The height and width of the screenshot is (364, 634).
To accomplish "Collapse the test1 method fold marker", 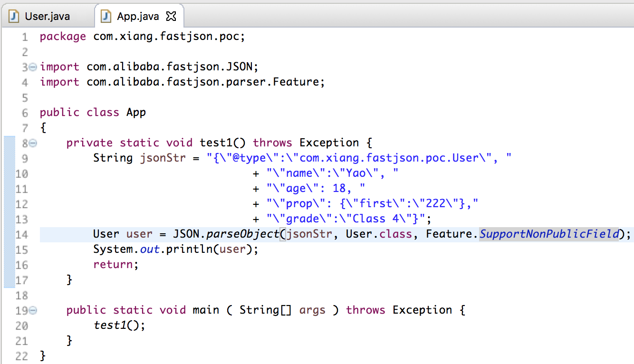I will point(33,143).
